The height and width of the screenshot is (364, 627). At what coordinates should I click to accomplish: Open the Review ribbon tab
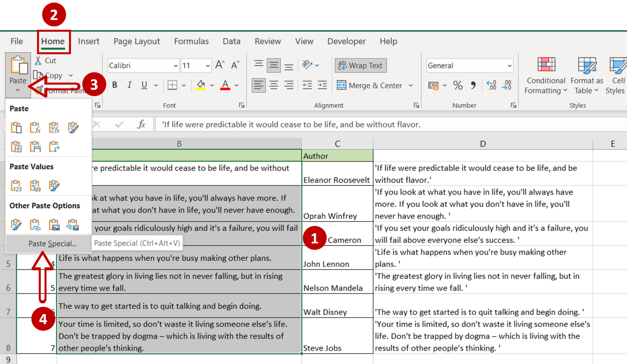268,41
